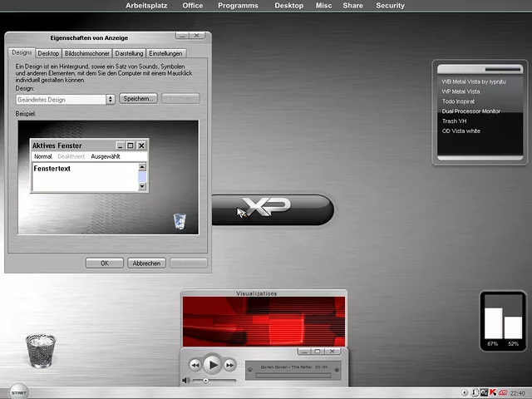Image resolution: width=532 pixels, height=399 pixels.
Task: Click the rewind button in media player
Action: [x=195, y=365]
